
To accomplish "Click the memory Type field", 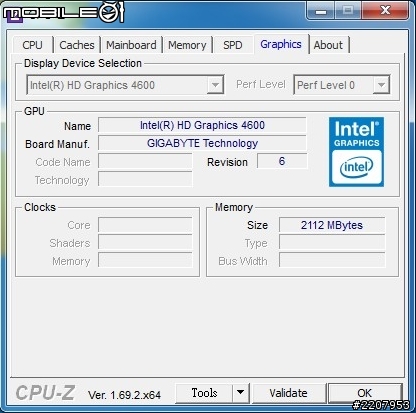I will tap(332, 243).
